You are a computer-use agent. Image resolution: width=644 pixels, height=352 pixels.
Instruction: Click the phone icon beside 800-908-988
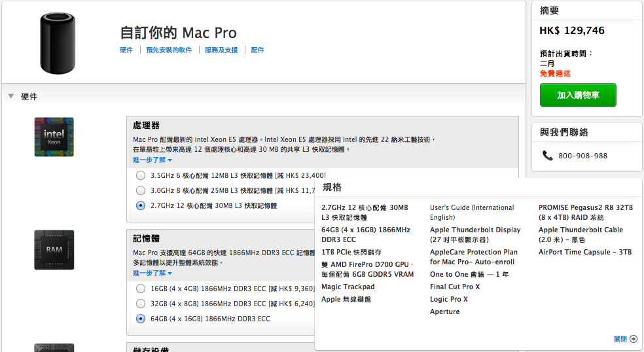[548, 155]
